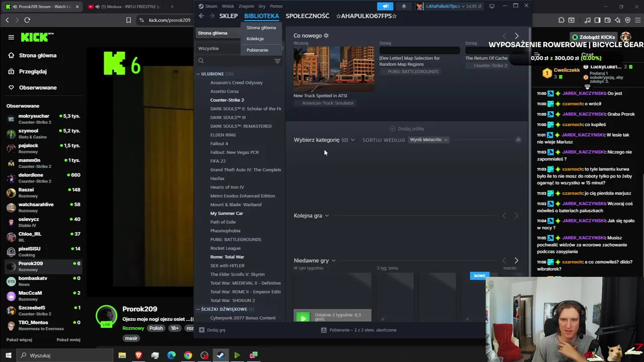Open the Kick hamburger menu
Image resolution: width=644 pixels, height=362 pixels.
tap(11, 37)
